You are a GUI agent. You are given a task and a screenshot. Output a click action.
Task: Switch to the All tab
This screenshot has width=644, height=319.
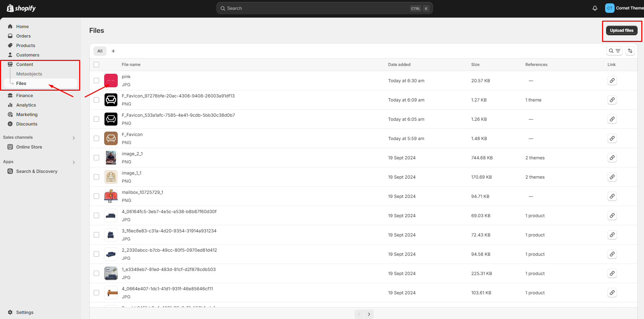(100, 51)
